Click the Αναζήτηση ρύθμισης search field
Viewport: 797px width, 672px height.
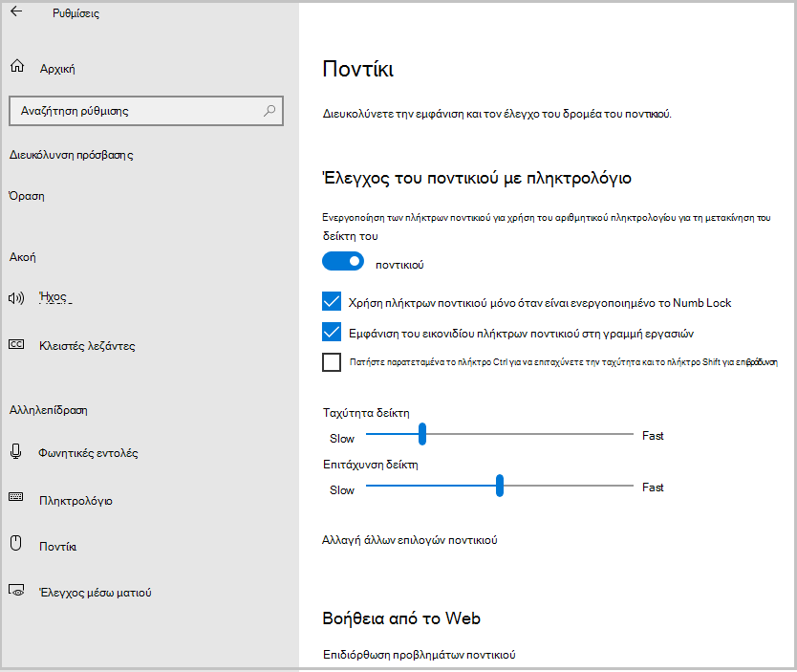click(x=146, y=110)
